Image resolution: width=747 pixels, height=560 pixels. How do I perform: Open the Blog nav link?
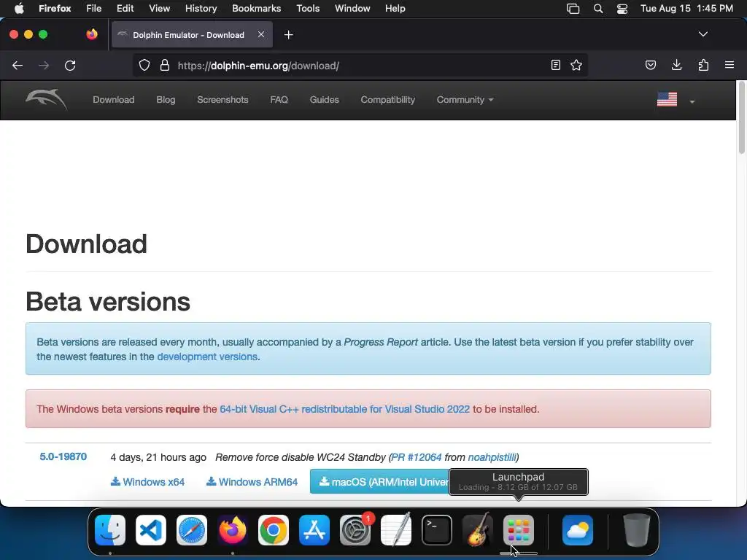[166, 100]
